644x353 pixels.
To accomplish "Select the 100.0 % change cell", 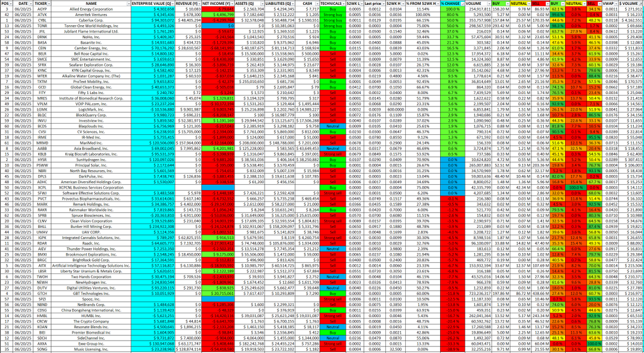I will click(x=453, y=10).
